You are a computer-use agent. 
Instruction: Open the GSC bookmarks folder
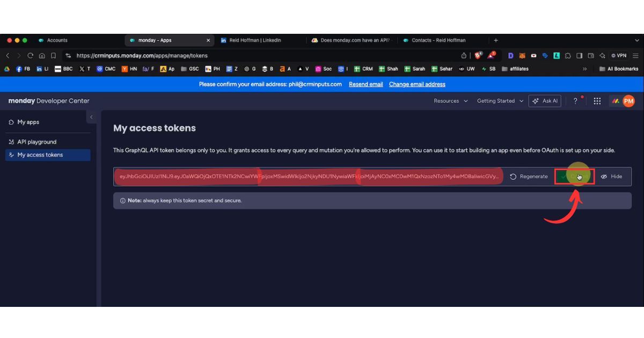click(x=190, y=69)
